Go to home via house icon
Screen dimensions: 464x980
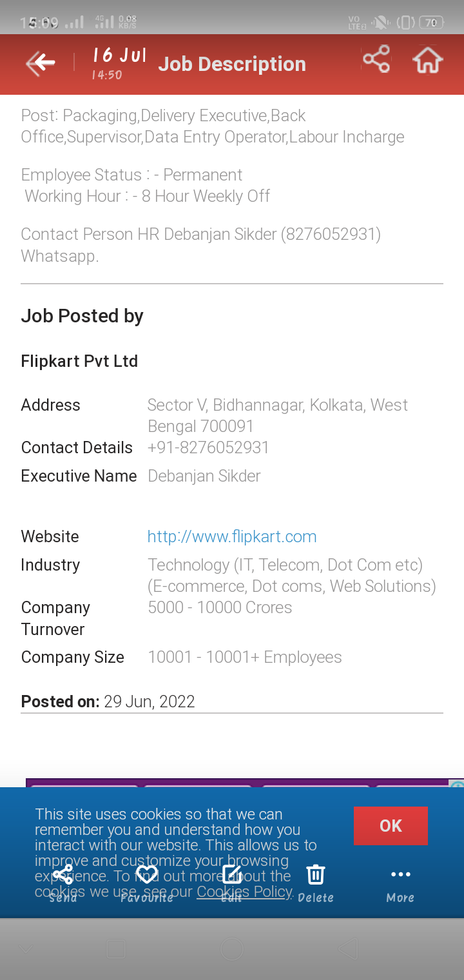point(428,61)
